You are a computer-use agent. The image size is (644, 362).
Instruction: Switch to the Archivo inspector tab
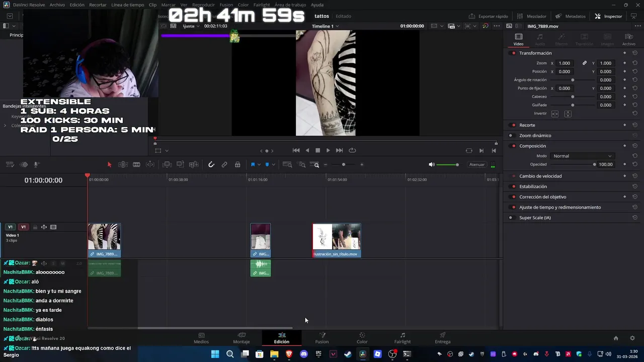[x=628, y=39]
